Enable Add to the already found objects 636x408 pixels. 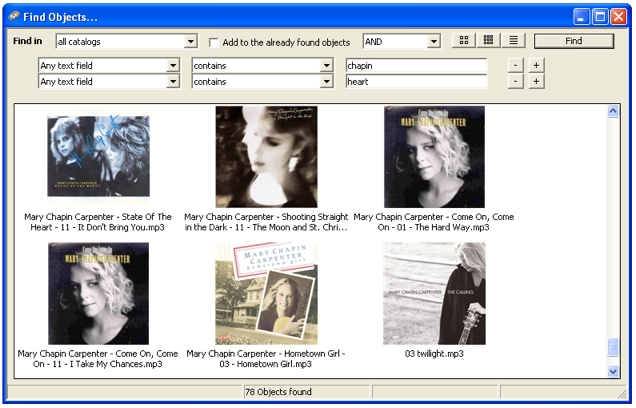pyautogui.click(x=214, y=42)
